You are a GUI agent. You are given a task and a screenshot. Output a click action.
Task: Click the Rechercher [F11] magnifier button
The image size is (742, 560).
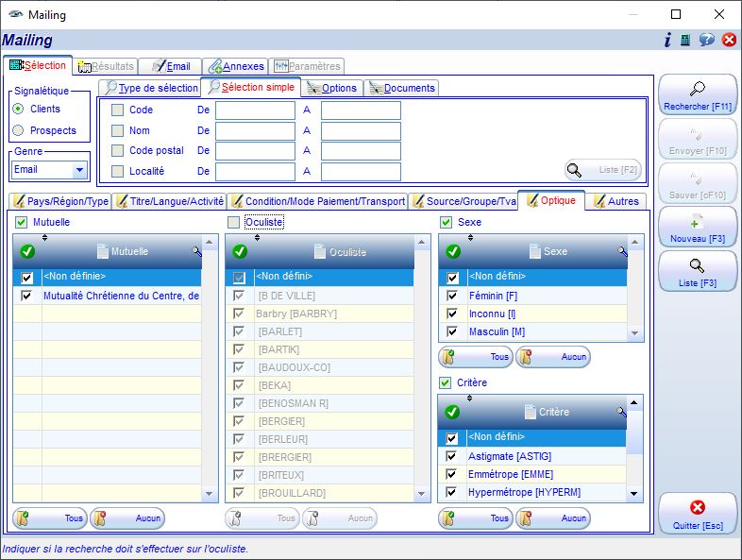click(x=698, y=94)
